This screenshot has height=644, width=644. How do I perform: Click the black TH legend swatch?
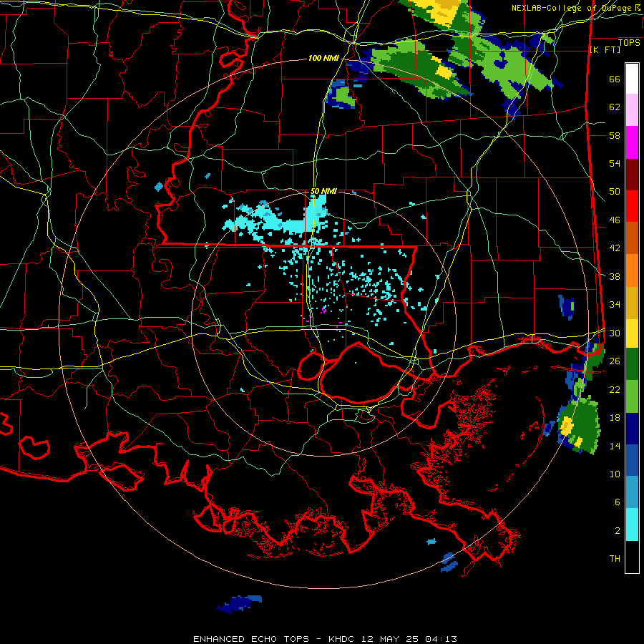coord(632,557)
